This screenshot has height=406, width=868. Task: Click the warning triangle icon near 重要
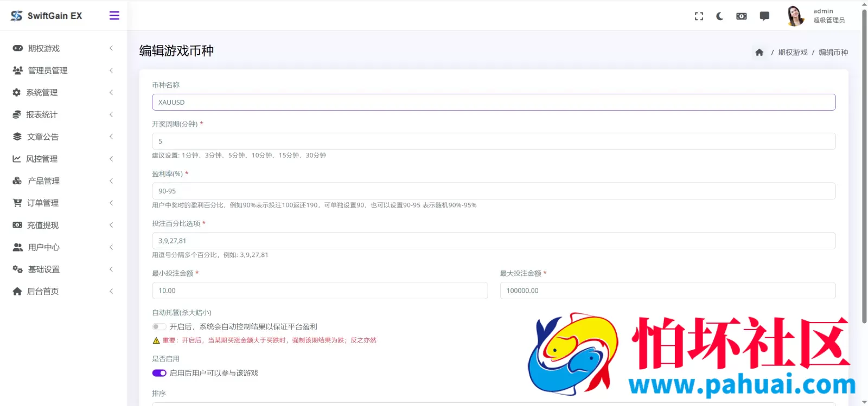(x=156, y=340)
